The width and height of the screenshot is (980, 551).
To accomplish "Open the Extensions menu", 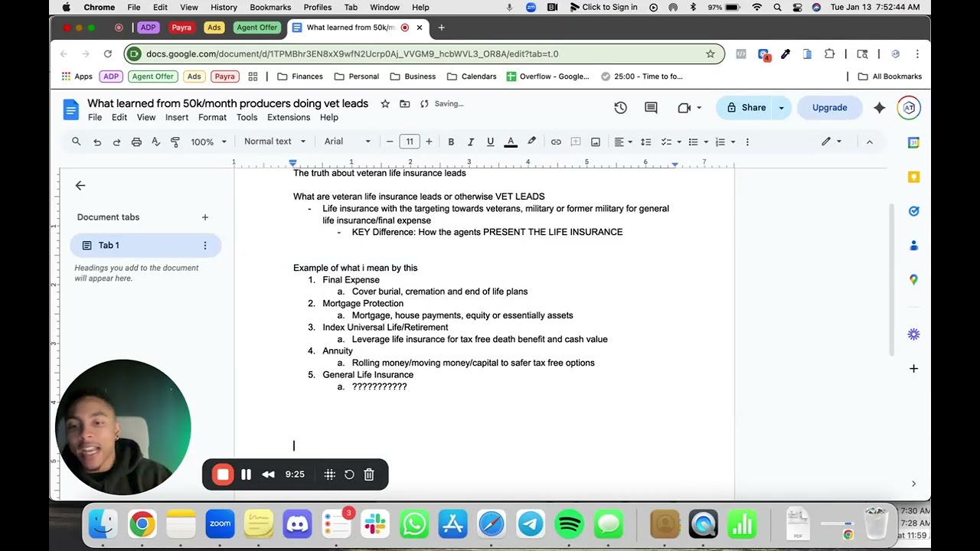I will [289, 118].
